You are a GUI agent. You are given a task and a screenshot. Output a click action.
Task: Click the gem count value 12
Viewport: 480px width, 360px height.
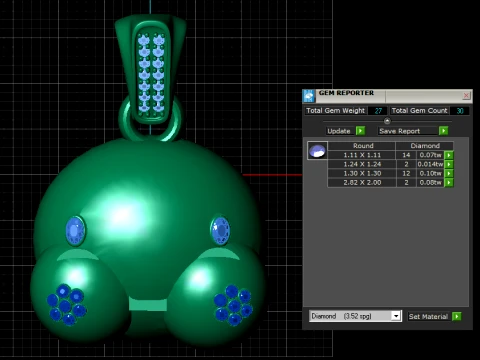point(406,173)
